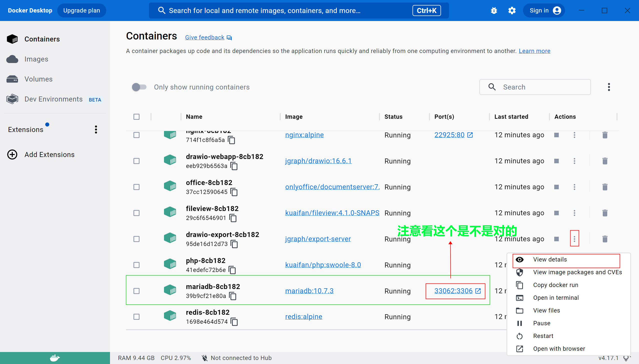Click the Docker whale status icon
Viewport: 639px width, 364px height.
click(55, 358)
